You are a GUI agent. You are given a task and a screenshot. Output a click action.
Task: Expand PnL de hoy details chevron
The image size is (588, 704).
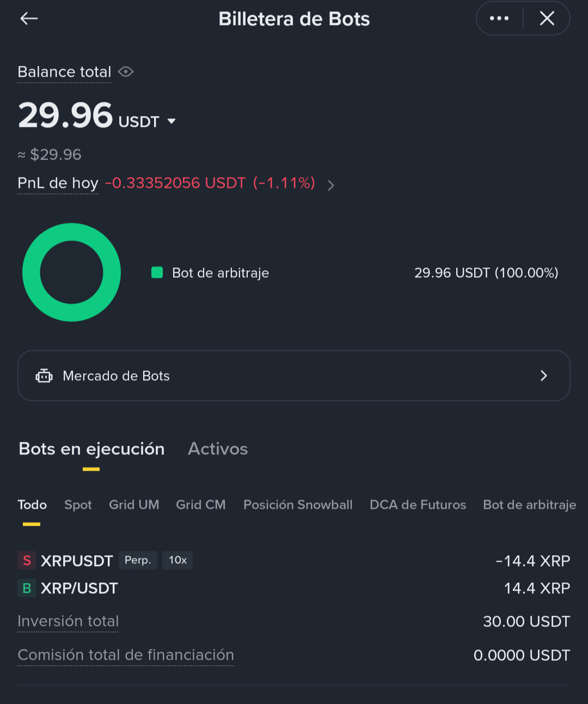(x=331, y=185)
